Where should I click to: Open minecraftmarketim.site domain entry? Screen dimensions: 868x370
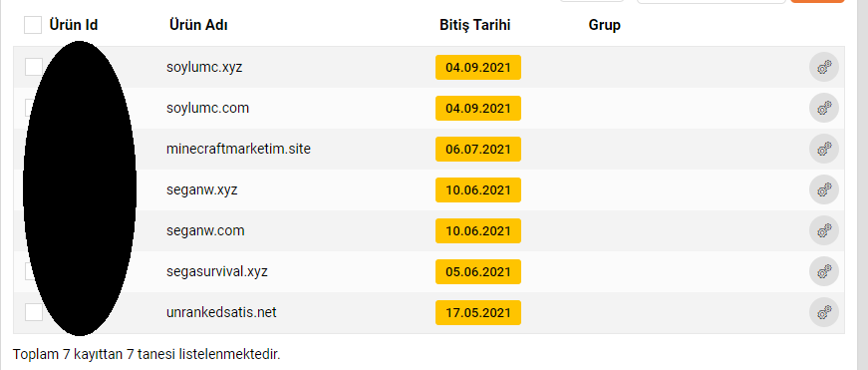238,149
